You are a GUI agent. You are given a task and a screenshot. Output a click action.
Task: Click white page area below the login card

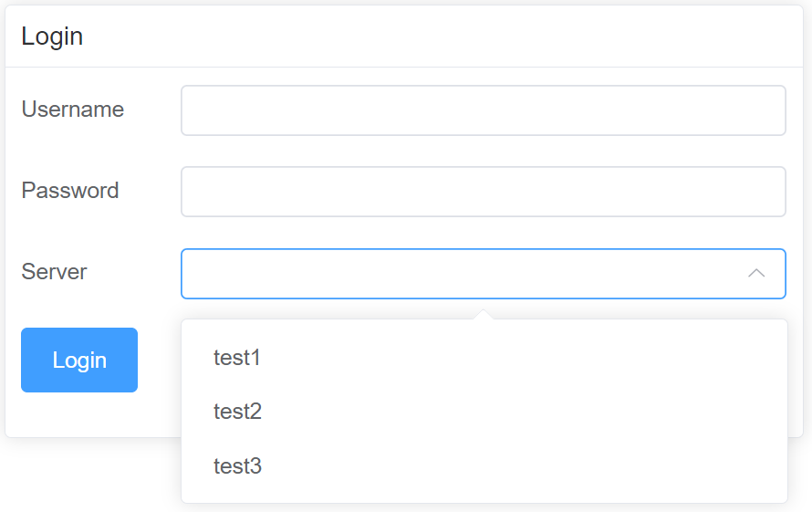[91, 475]
